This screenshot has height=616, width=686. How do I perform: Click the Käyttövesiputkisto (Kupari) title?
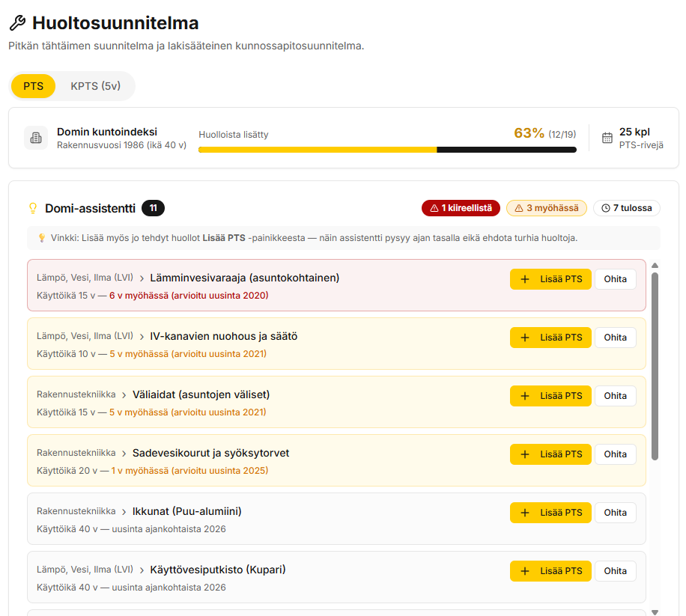tap(217, 570)
